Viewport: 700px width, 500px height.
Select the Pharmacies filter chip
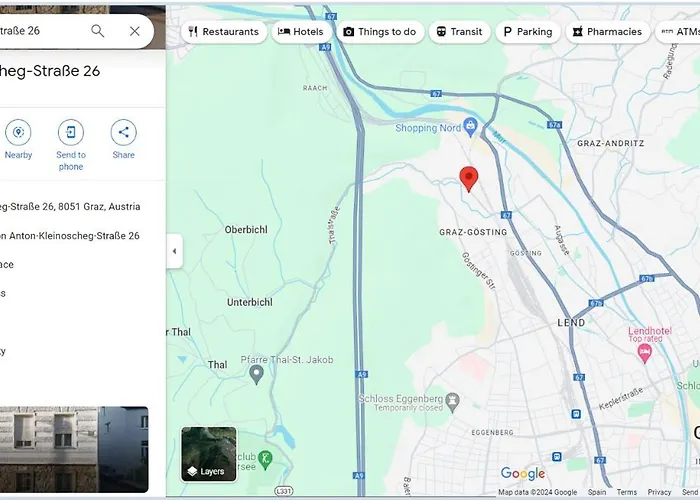click(x=607, y=32)
